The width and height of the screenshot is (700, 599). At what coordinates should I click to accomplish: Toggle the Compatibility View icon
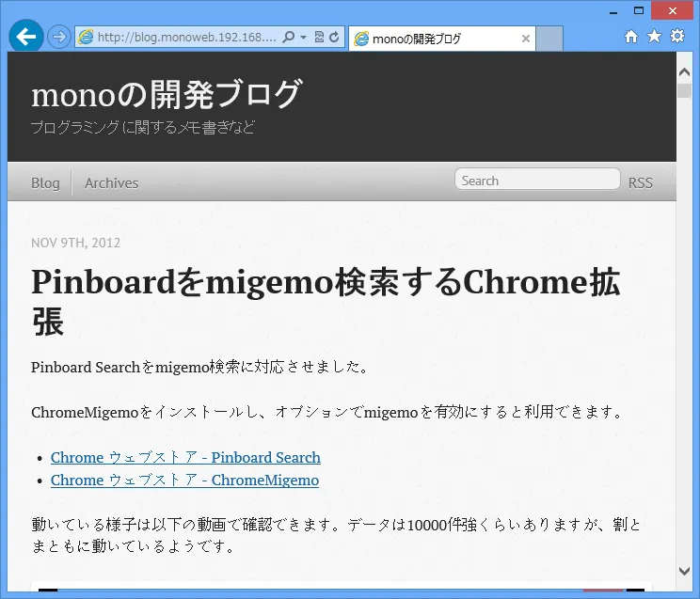click(x=319, y=38)
